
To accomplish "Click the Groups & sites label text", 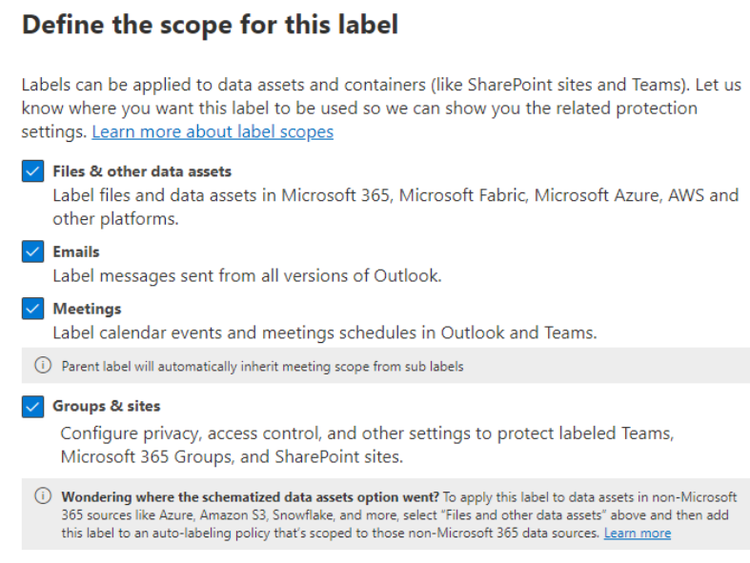I will (106, 406).
